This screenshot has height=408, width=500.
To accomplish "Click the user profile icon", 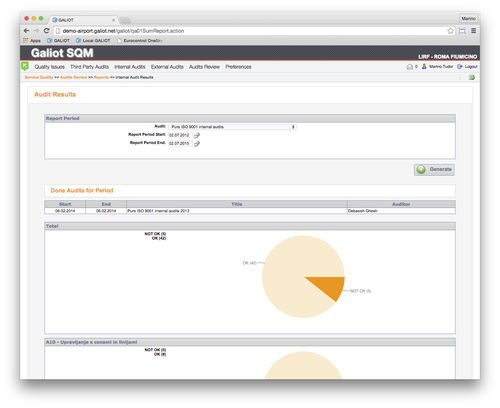I will (x=424, y=66).
